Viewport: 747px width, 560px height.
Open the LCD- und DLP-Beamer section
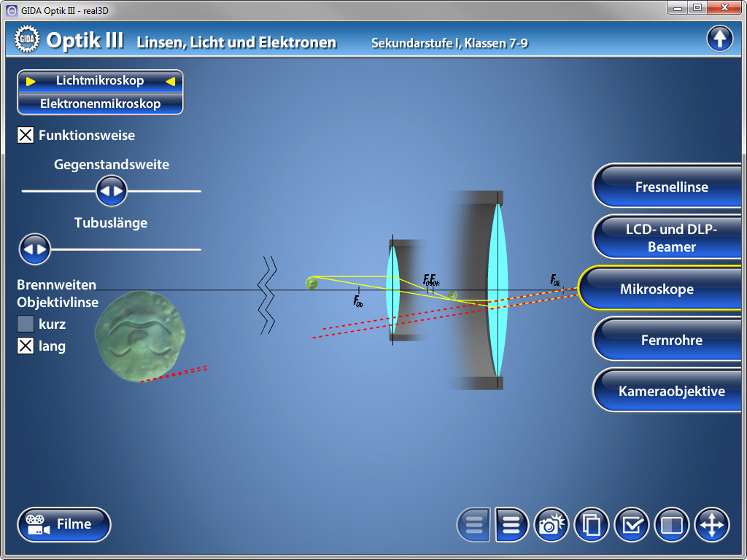671,238
